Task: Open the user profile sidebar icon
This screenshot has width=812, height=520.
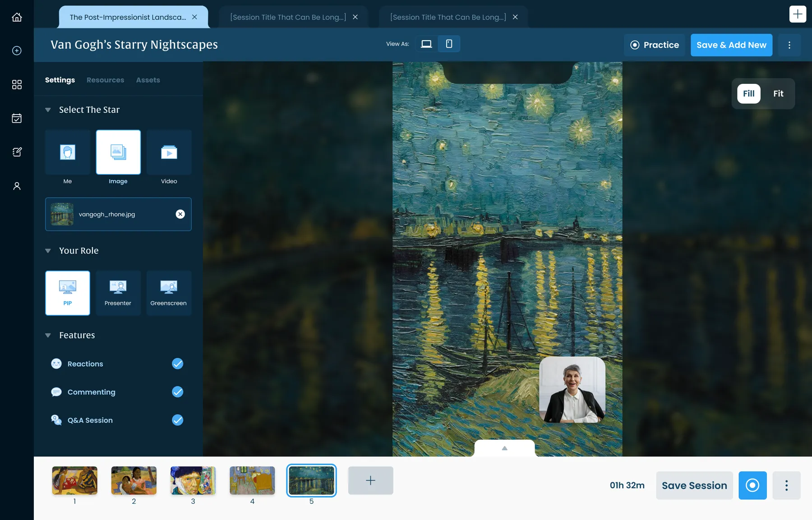Action: tap(17, 186)
